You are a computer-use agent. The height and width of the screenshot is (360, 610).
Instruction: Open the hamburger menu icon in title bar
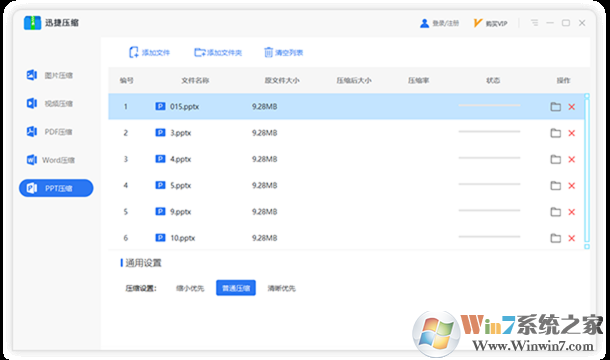click(535, 23)
